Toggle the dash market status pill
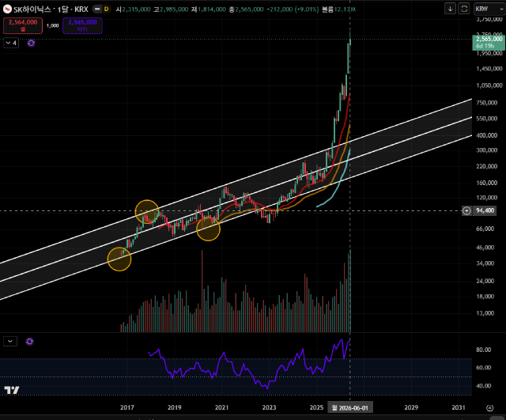Screen dimensions: 506x420 (96, 9)
